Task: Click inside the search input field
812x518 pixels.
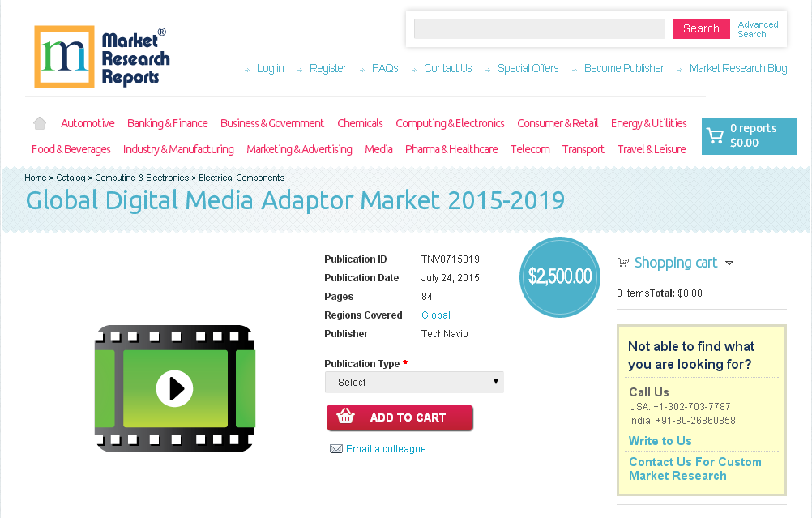Action: [538, 28]
